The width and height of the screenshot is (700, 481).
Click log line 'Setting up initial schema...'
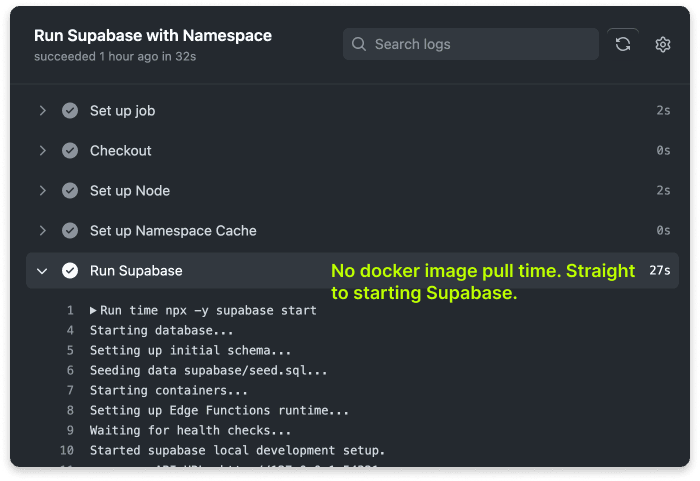pos(191,350)
